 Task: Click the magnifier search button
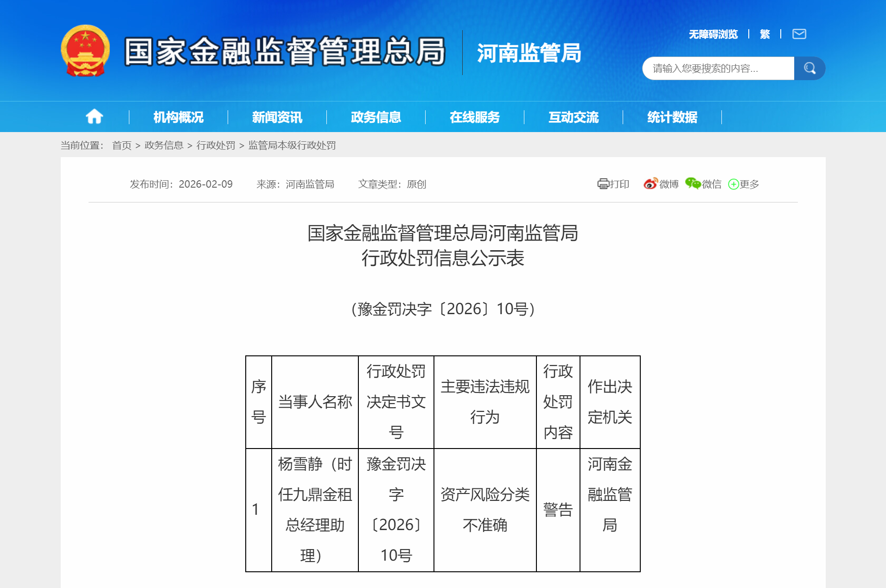click(810, 69)
